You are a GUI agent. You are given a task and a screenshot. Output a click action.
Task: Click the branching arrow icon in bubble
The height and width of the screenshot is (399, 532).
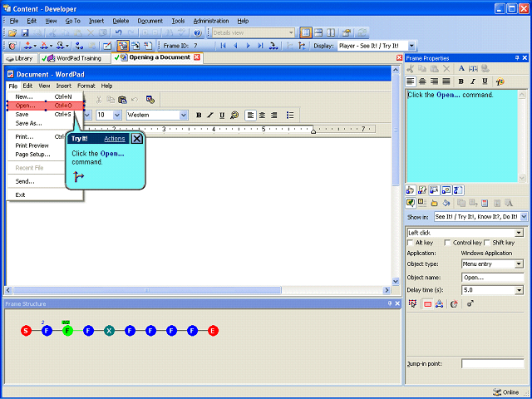tap(78, 176)
